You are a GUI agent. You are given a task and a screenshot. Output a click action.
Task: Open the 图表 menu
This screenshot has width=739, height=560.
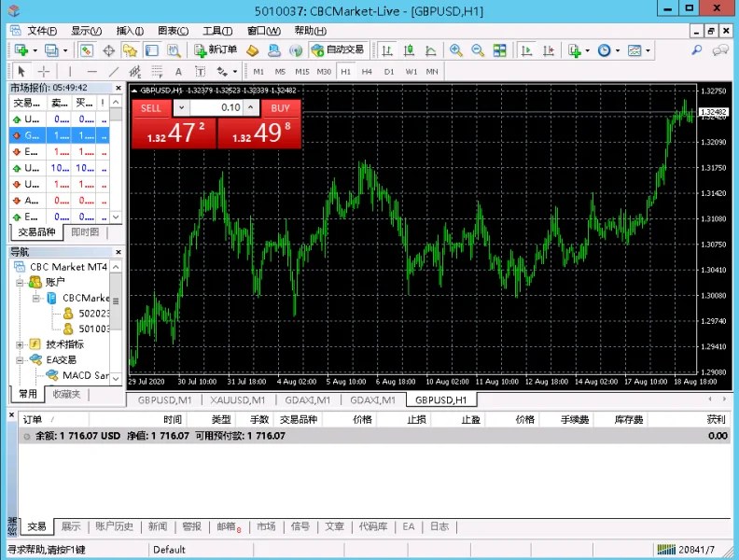172,31
